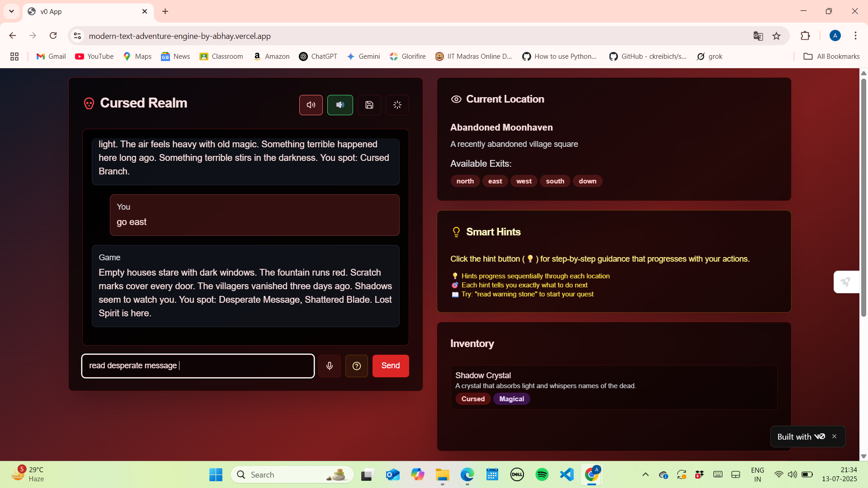Click the floating rocket side tab icon
868x488 pixels.
(x=846, y=282)
